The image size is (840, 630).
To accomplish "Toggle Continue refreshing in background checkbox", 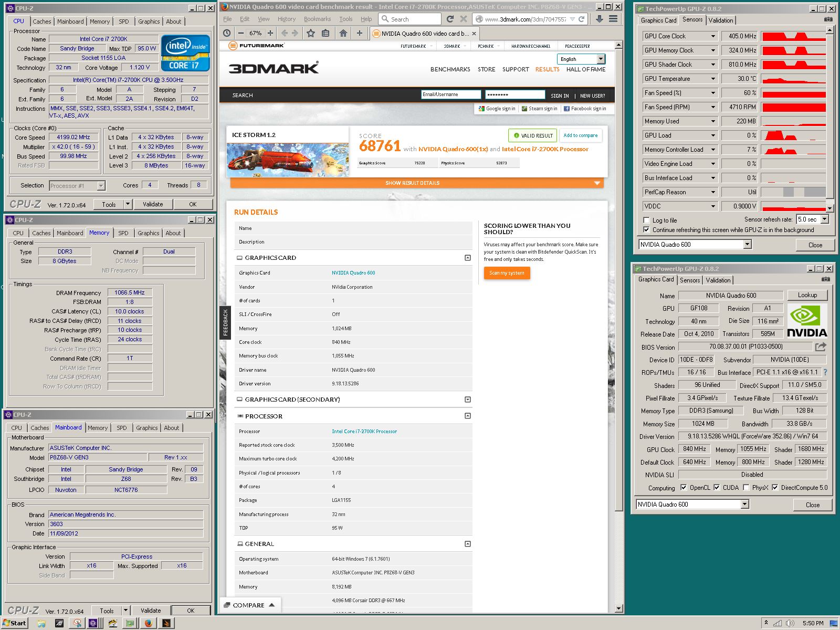I will [x=647, y=230].
